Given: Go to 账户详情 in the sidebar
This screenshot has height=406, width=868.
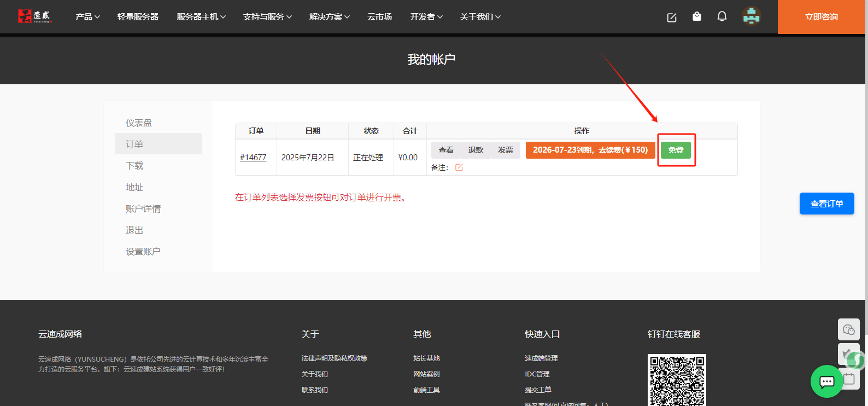Looking at the screenshot, I should (143, 208).
